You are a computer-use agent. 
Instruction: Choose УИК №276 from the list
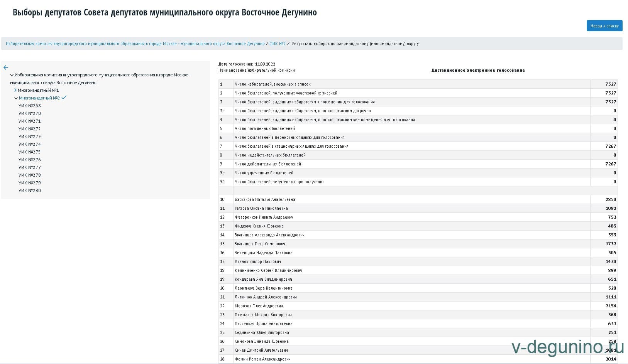click(30, 160)
